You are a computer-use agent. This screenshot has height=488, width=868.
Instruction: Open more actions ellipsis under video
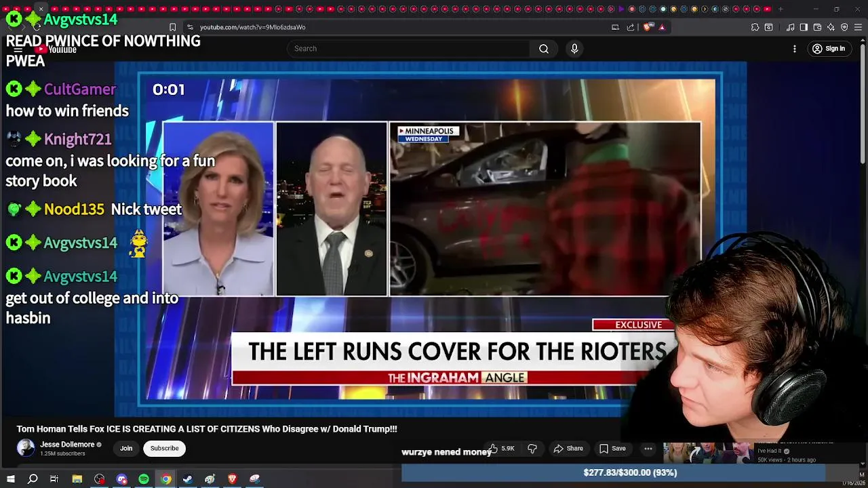tap(648, 449)
